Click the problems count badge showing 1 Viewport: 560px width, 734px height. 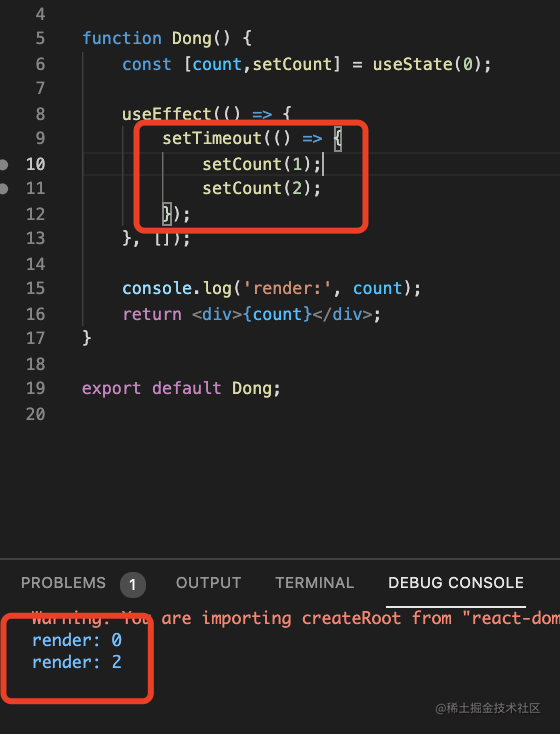point(133,584)
